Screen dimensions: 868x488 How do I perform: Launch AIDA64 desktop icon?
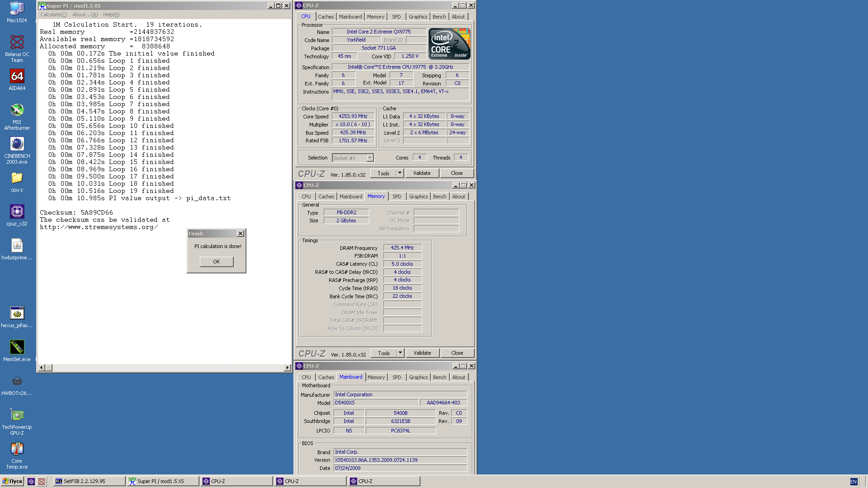click(x=17, y=80)
